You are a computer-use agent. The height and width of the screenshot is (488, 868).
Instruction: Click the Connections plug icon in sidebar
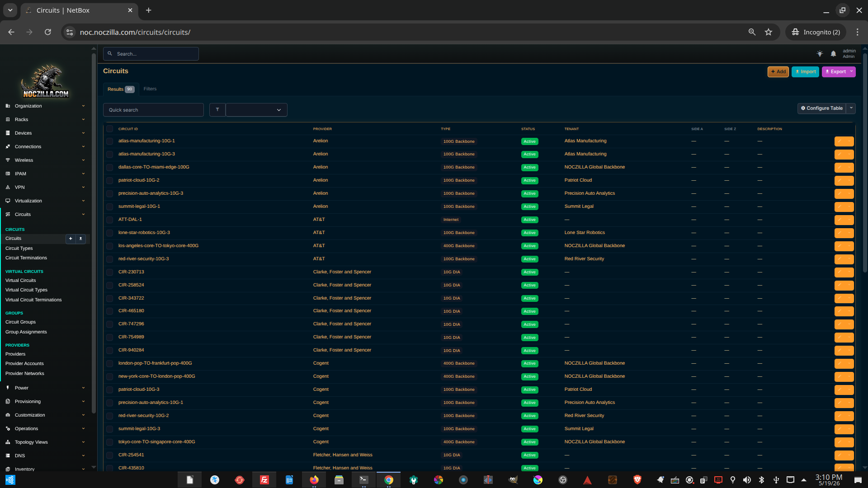(8, 147)
